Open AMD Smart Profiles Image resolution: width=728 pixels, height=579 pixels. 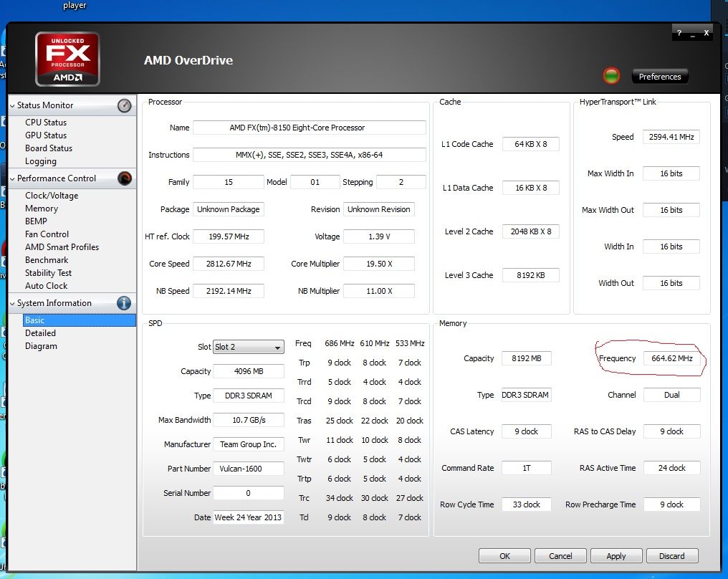point(62,247)
